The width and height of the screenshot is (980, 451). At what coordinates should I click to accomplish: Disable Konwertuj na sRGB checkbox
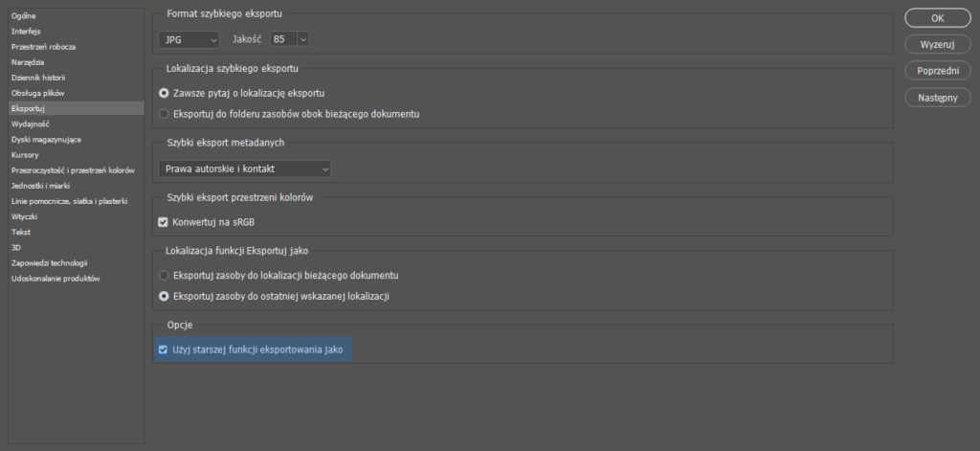(x=164, y=222)
